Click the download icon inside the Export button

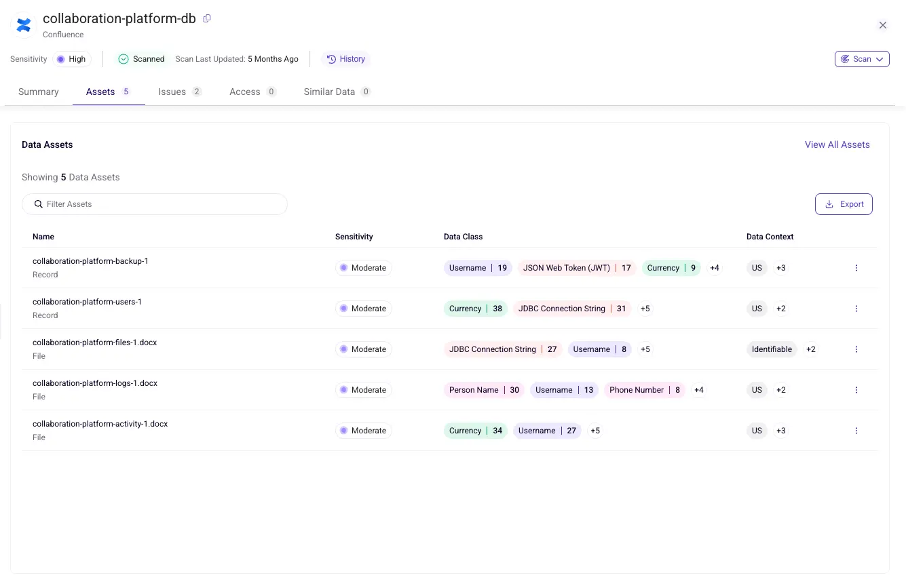coord(829,203)
